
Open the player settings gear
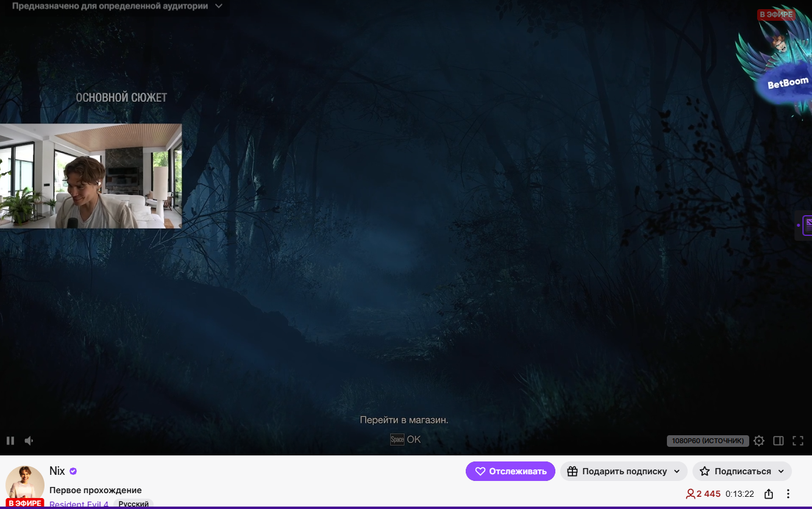[759, 441]
